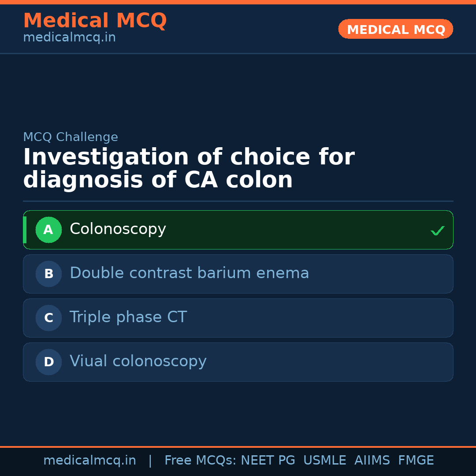The width and height of the screenshot is (476, 476).
Task: Click FMGE in the footer
Action: pyautogui.click(x=416, y=461)
